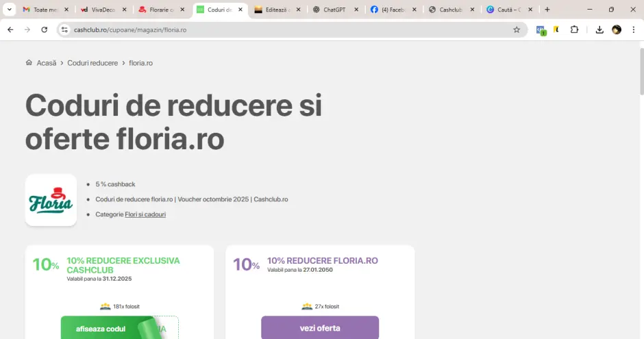Image resolution: width=644 pixels, height=339 pixels.
Task: Switch to the Editează tab
Action: tap(272, 10)
